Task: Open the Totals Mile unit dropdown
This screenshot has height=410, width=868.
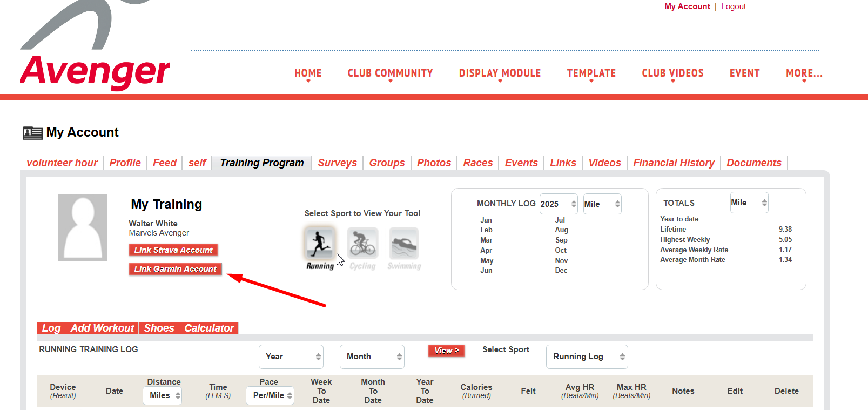Action: click(749, 203)
